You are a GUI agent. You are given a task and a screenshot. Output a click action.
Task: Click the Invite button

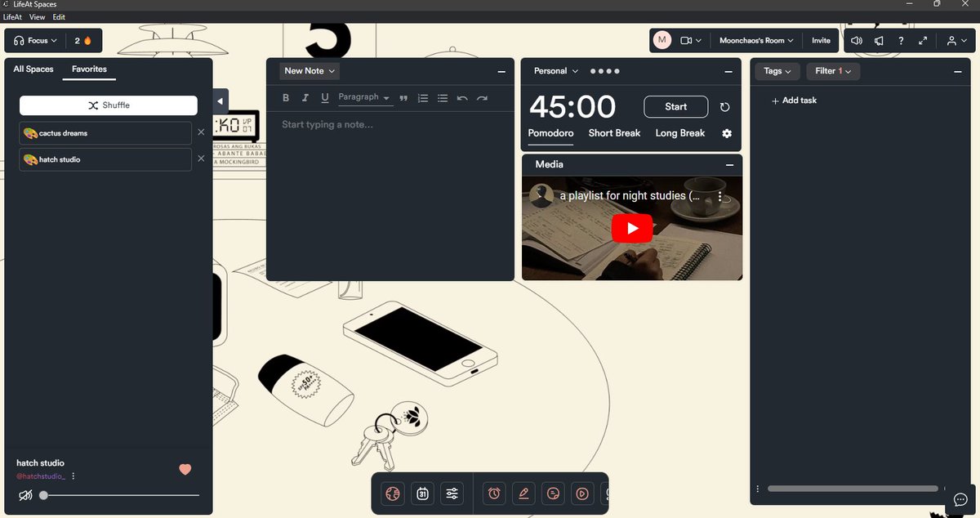821,40
